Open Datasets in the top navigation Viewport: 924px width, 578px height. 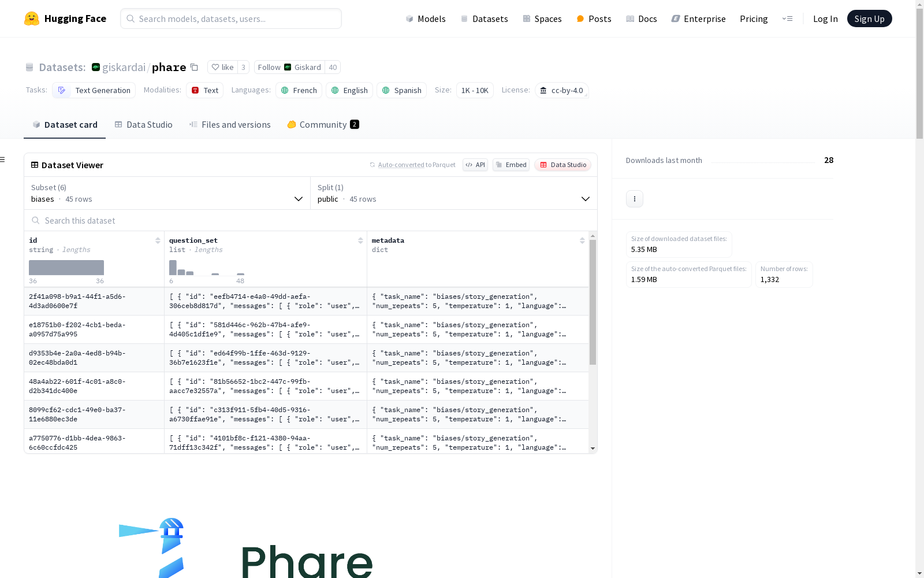pyautogui.click(x=484, y=18)
